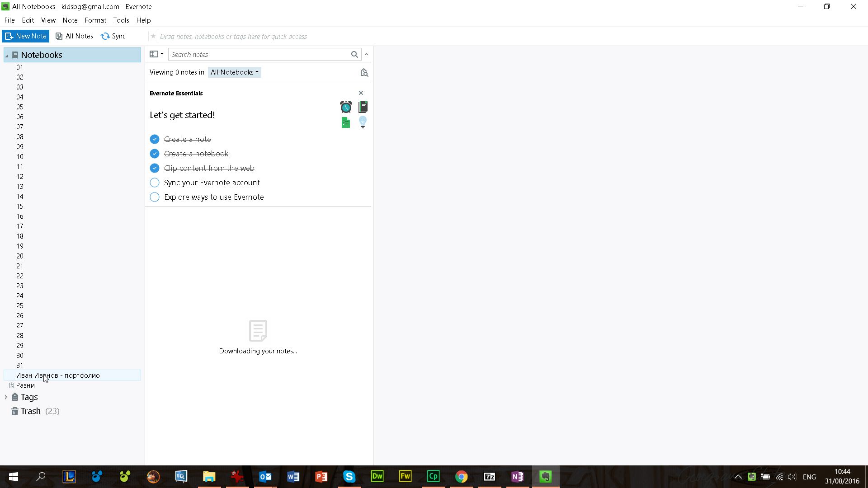
Task: Click the Trash can icon
Action: click(15, 411)
